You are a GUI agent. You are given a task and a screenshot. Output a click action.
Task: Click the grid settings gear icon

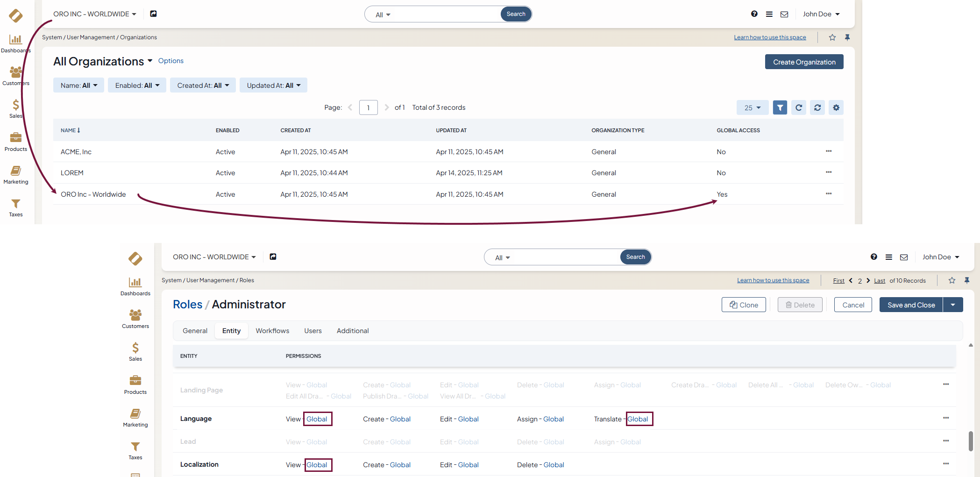pos(836,107)
